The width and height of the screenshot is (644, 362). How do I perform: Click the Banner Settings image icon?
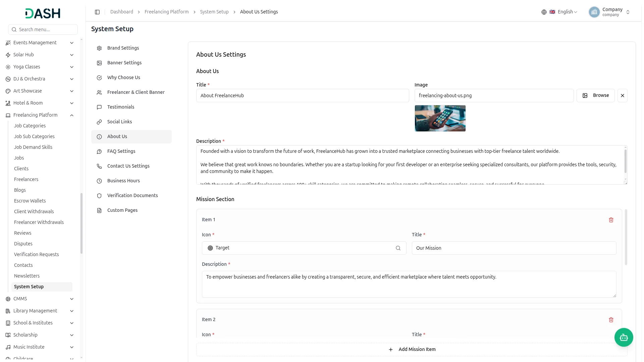coord(99,63)
